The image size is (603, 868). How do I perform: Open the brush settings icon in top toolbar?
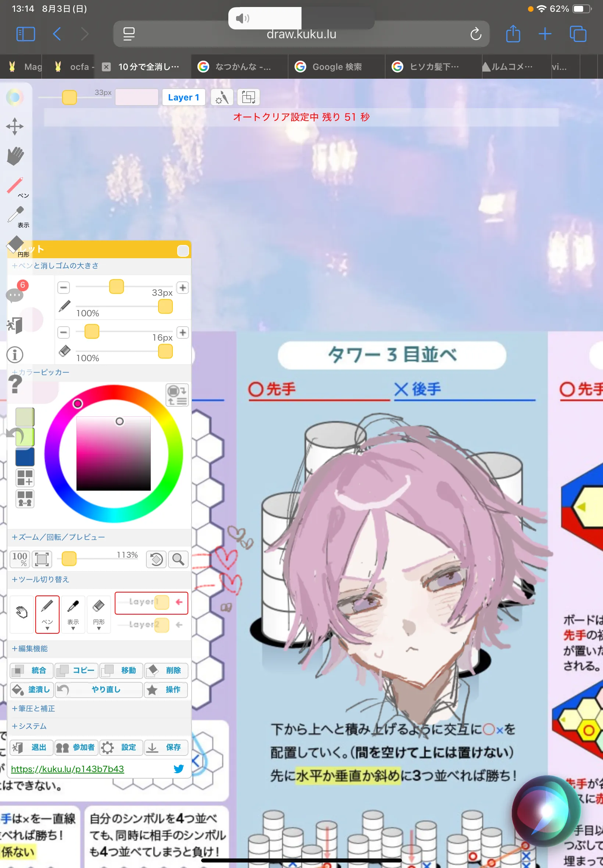pyautogui.click(x=222, y=97)
